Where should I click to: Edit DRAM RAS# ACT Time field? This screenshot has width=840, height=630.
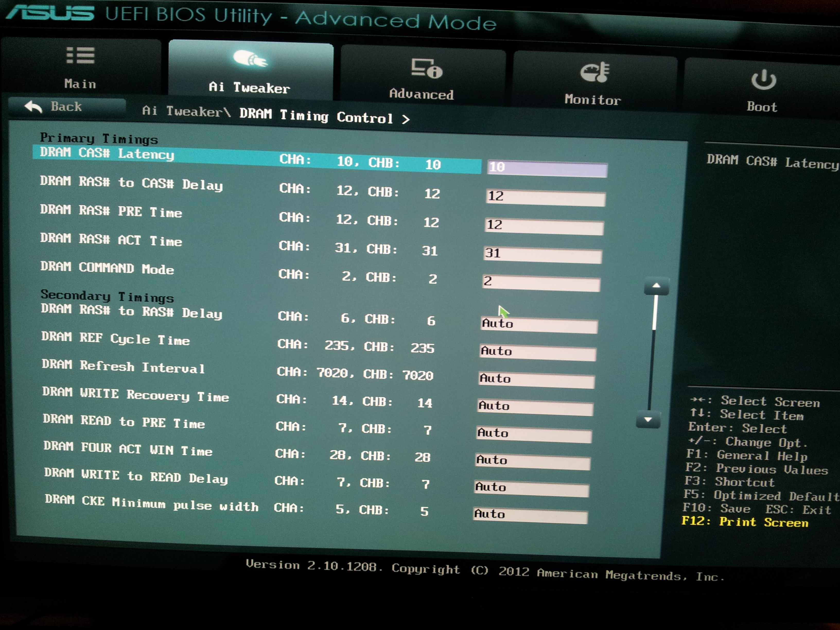pyautogui.click(x=543, y=255)
